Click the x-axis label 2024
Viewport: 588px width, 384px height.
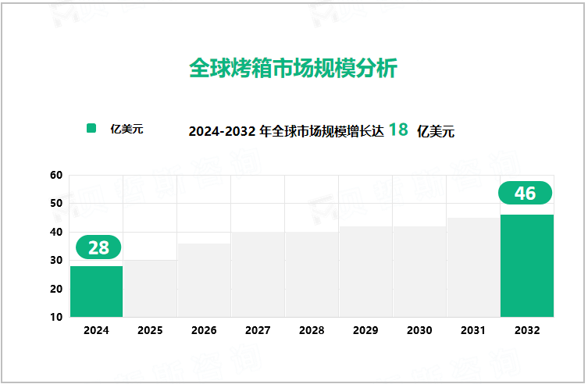coord(96,330)
